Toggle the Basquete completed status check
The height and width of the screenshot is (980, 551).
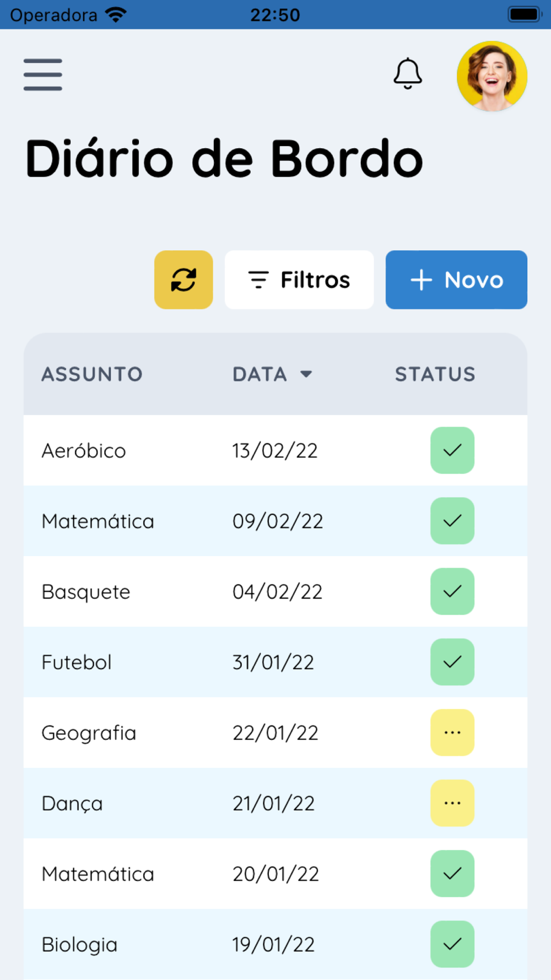pos(452,591)
